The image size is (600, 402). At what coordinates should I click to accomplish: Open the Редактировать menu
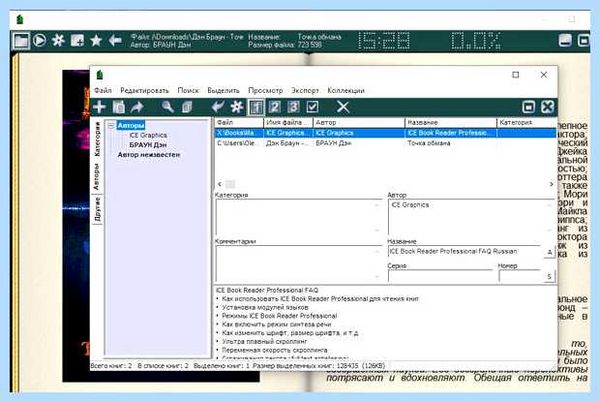click(144, 91)
